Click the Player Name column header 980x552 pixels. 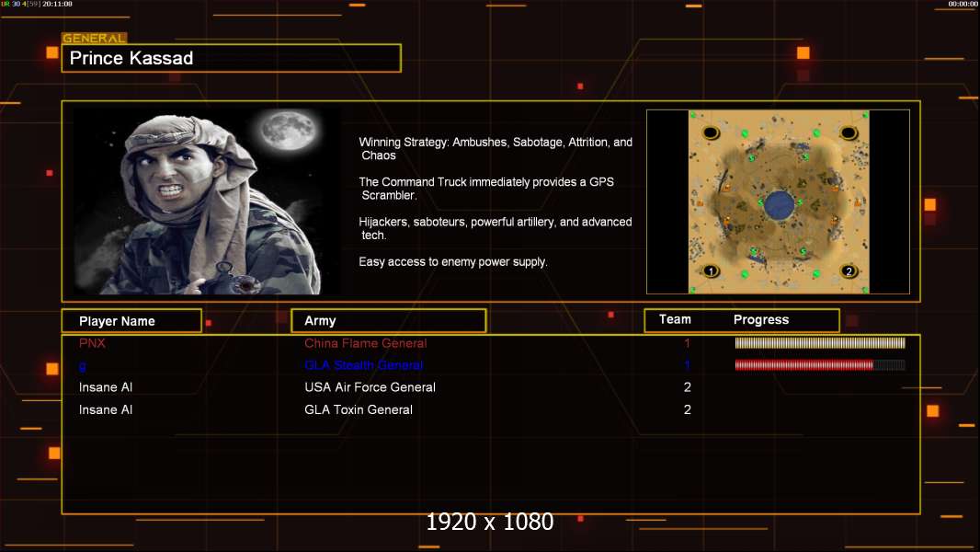pyautogui.click(x=131, y=321)
